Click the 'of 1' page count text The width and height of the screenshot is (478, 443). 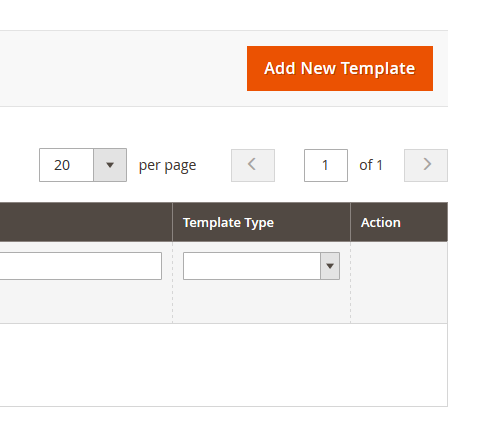[371, 165]
